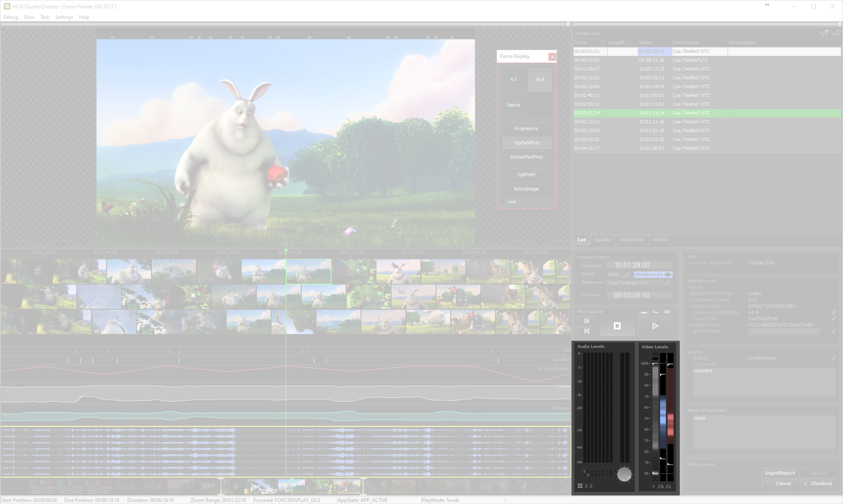The height and width of the screenshot is (504, 843).
Task: Click the EventType column header
Action: 699,43
